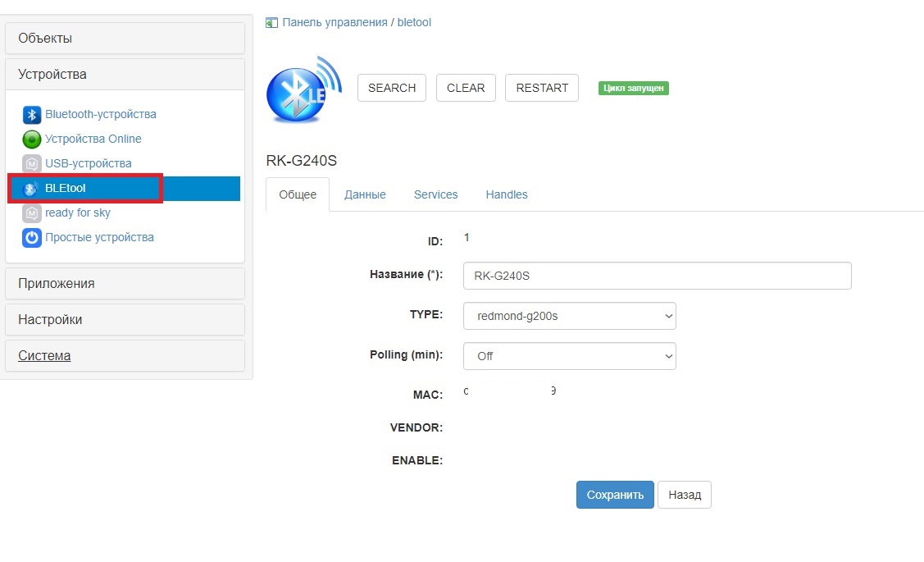Screen dimensions: 924x562
Task: Click the Простые устройства power icon
Action: (x=32, y=238)
